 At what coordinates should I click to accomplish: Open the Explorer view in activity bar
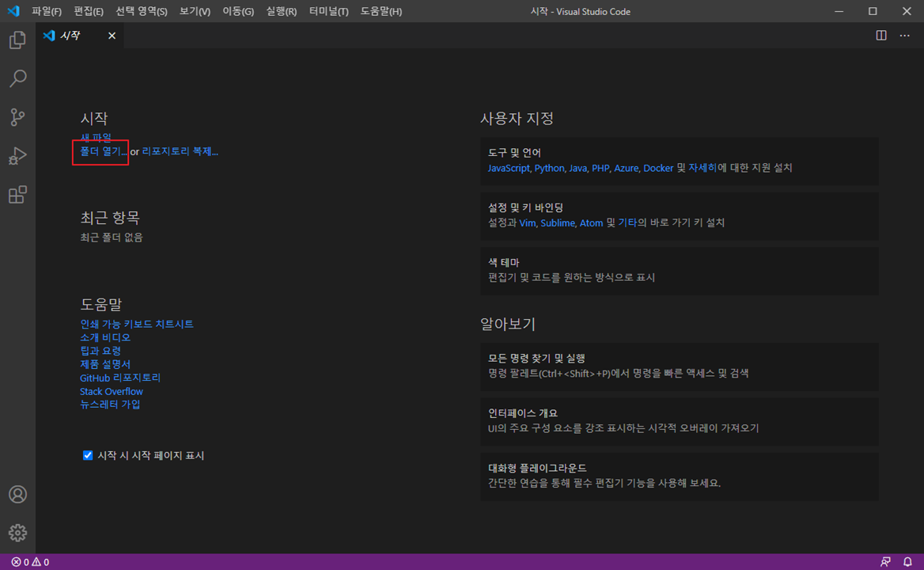pos(17,40)
